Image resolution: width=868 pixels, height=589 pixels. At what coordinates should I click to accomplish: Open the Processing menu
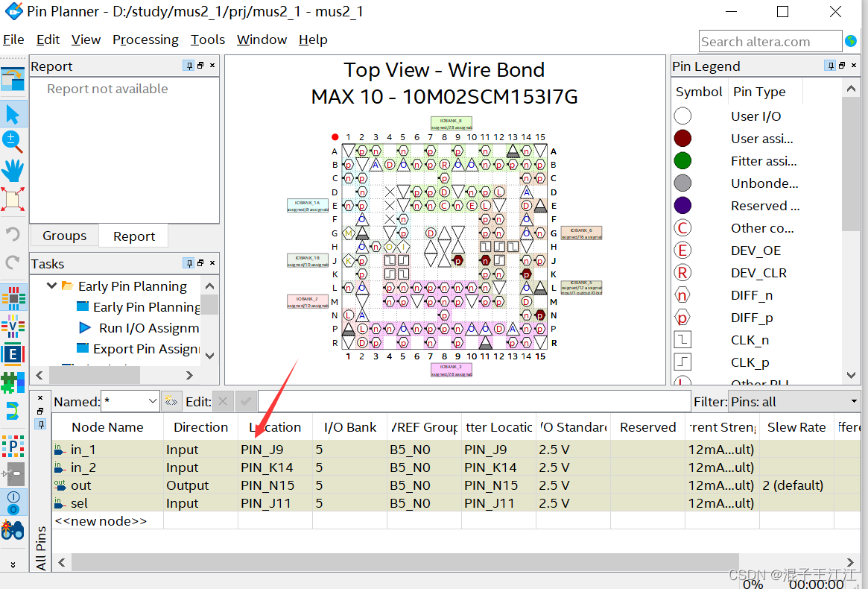145,40
